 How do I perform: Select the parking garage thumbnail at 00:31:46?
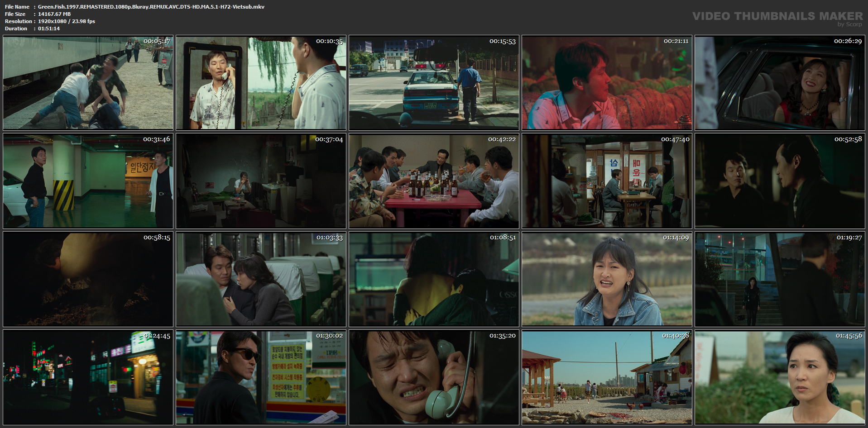click(x=88, y=181)
